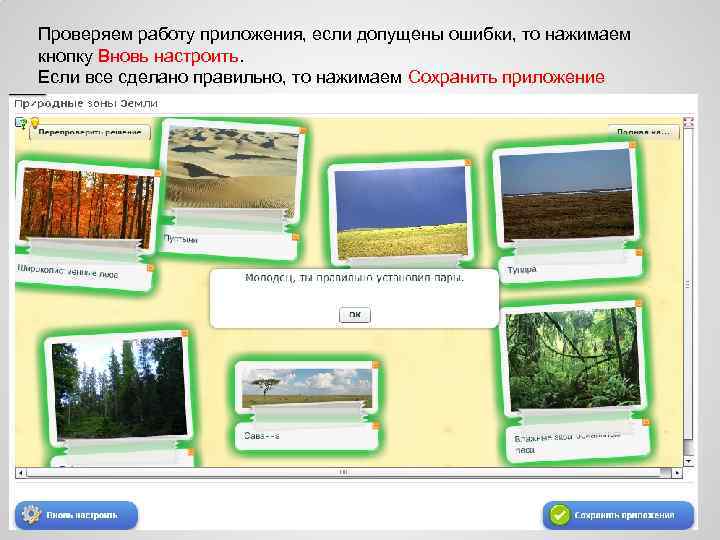Click the horizontal scrollbar right arrow

point(677,472)
